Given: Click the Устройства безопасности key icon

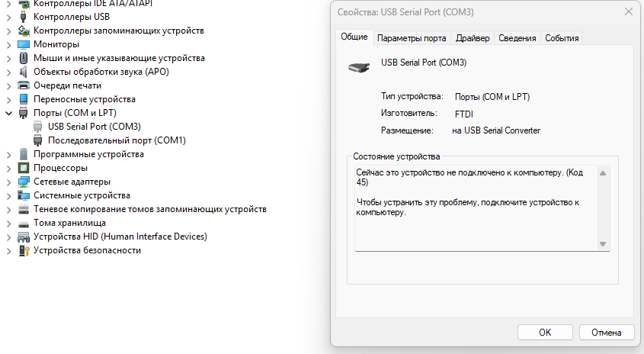Looking at the screenshot, I should pyautogui.click(x=24, y=250).
